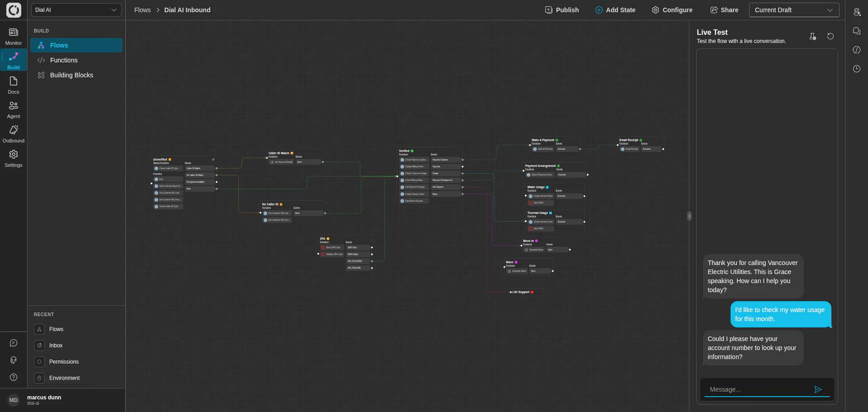868x412 pixels.
Task: Click the entry-point icon on the Unverified state
Action: coord(213,159)
